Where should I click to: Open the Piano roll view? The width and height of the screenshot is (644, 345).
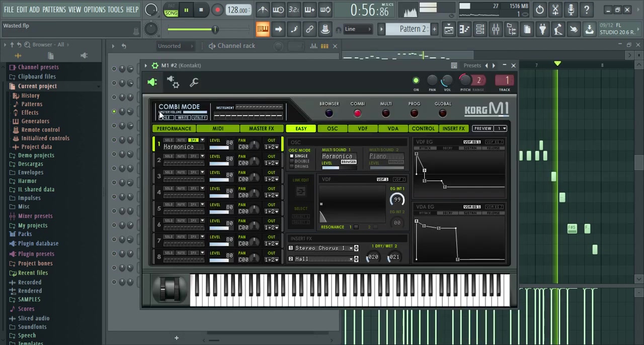click(464, 29)
